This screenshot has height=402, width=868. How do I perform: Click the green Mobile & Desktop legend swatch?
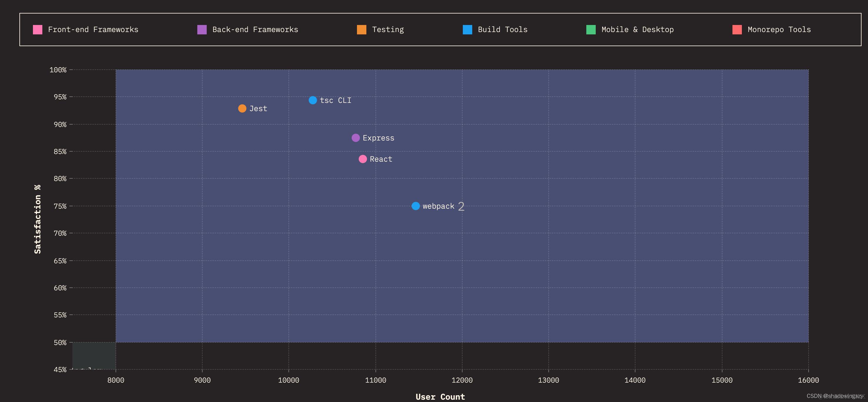591,30
